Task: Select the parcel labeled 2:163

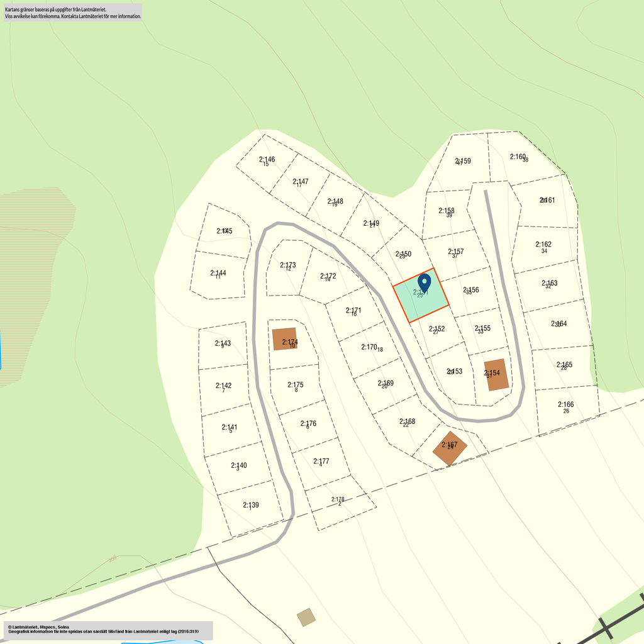Action: coord(549,284)
